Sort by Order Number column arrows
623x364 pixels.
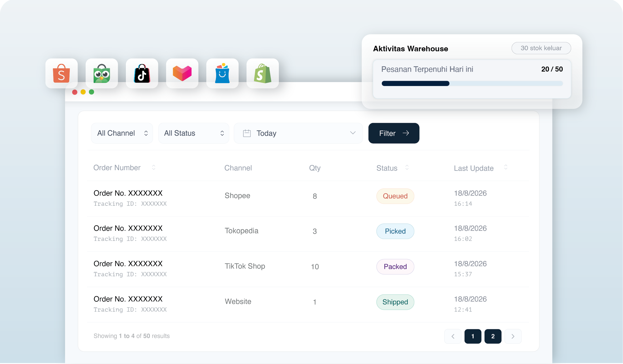tap(154, 167)
